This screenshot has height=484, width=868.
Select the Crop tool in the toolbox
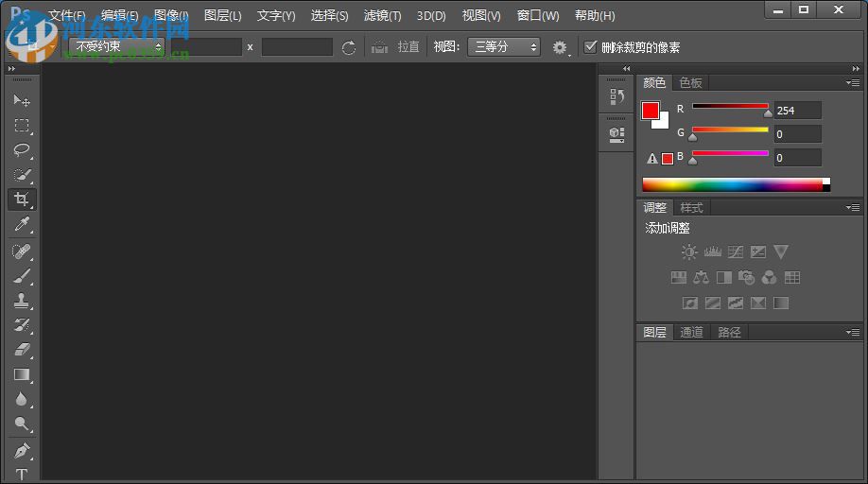(22, 199)
